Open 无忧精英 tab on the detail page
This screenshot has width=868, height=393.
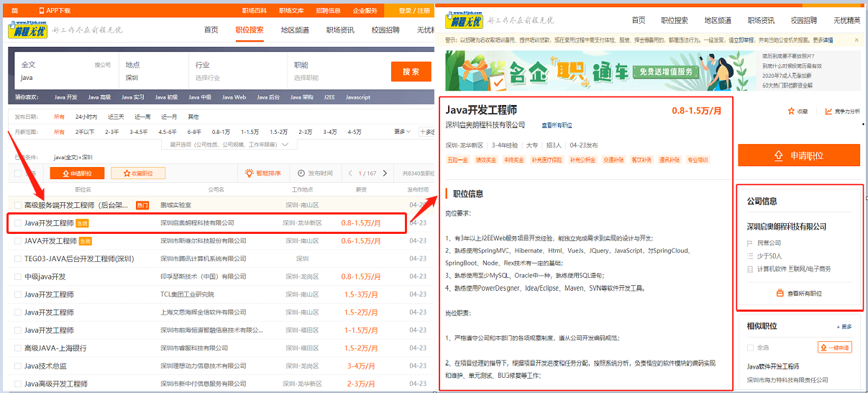846,20
